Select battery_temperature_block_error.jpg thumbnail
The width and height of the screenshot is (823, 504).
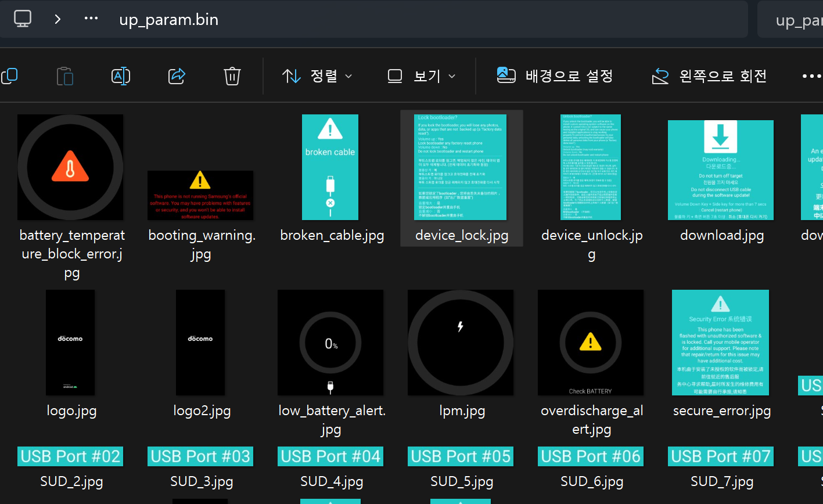(70, 167)
